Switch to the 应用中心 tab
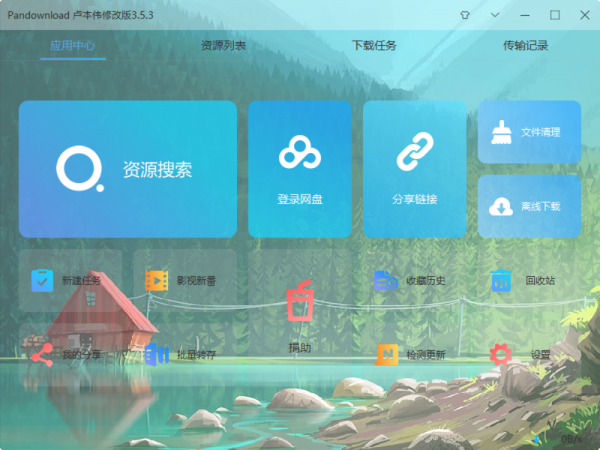Screen dimensions: 600x450 coord(72,46)
